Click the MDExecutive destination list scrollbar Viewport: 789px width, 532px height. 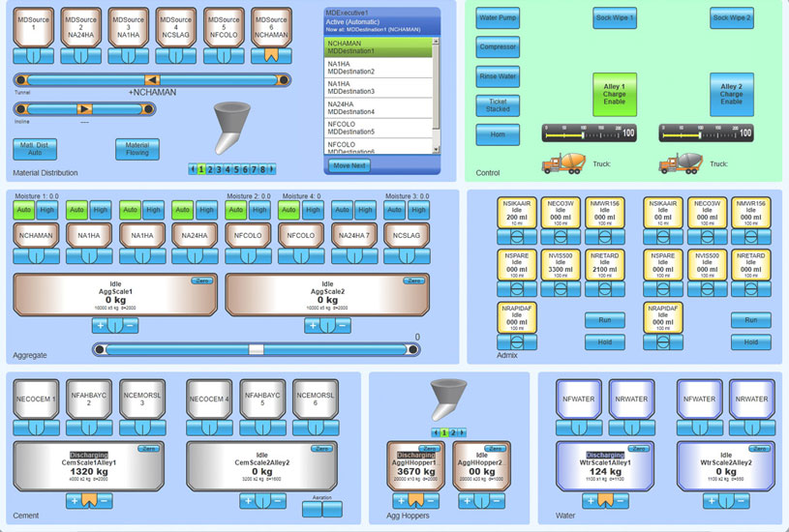tap(436, 95)
